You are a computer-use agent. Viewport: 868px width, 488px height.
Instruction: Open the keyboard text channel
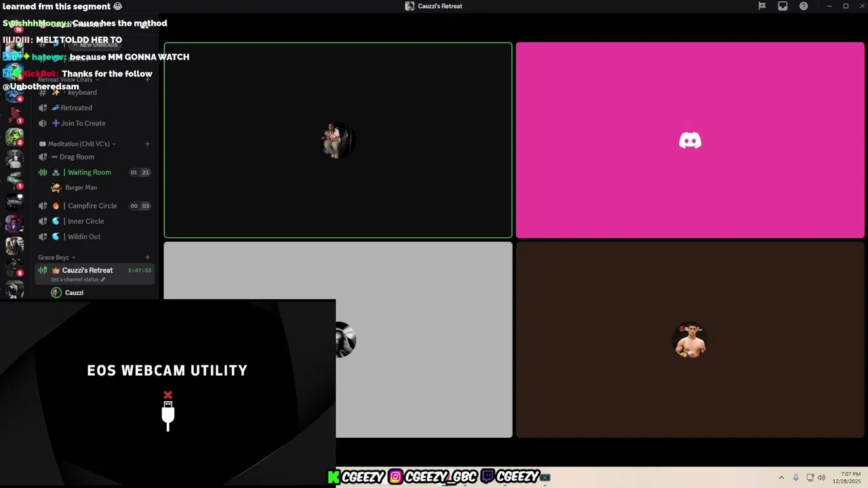94,92
